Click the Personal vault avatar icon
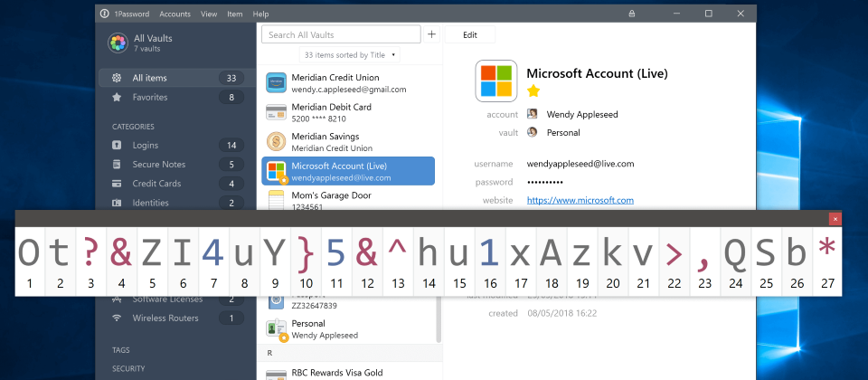The height and width of the screenshot is (380, 868). [x=532, y=132]
